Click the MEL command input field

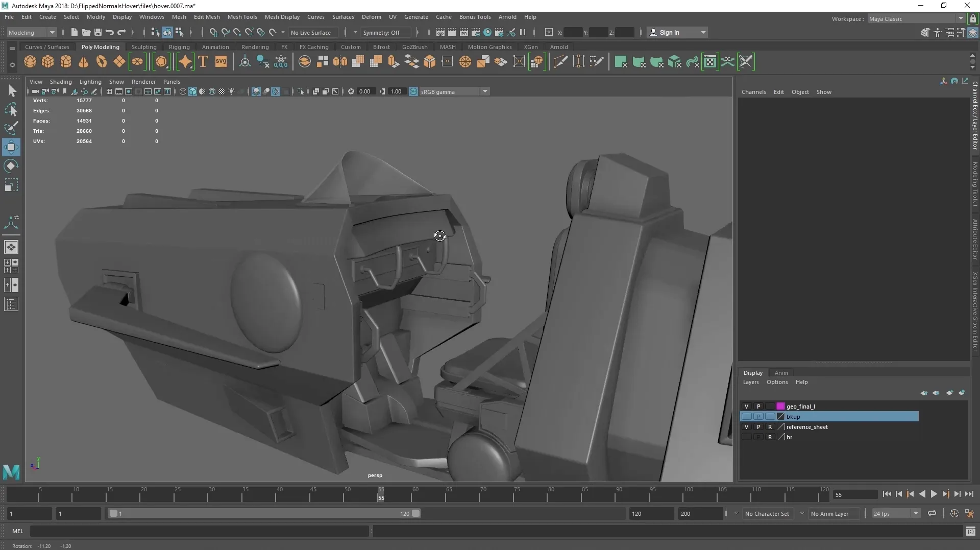pyautogui.click(x=199, y=531)
